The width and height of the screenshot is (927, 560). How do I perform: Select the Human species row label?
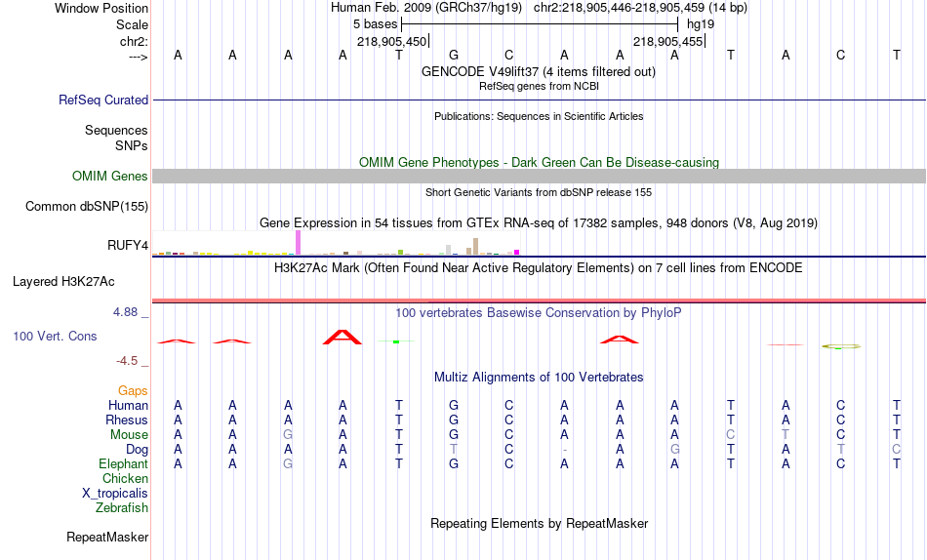[128, 405]
